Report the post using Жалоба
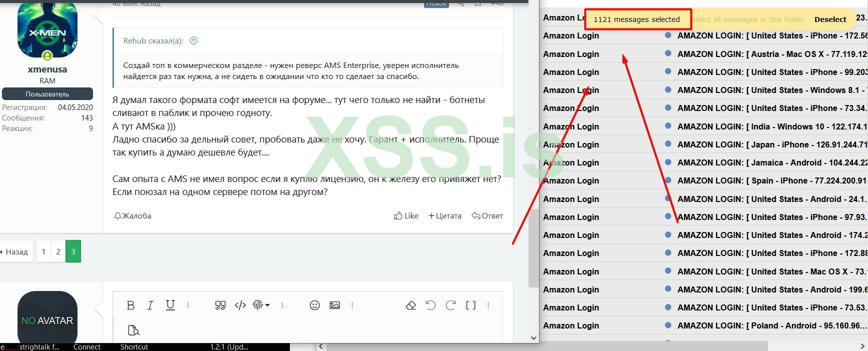Viewport: 868px width, 351px height. point(132,216)
